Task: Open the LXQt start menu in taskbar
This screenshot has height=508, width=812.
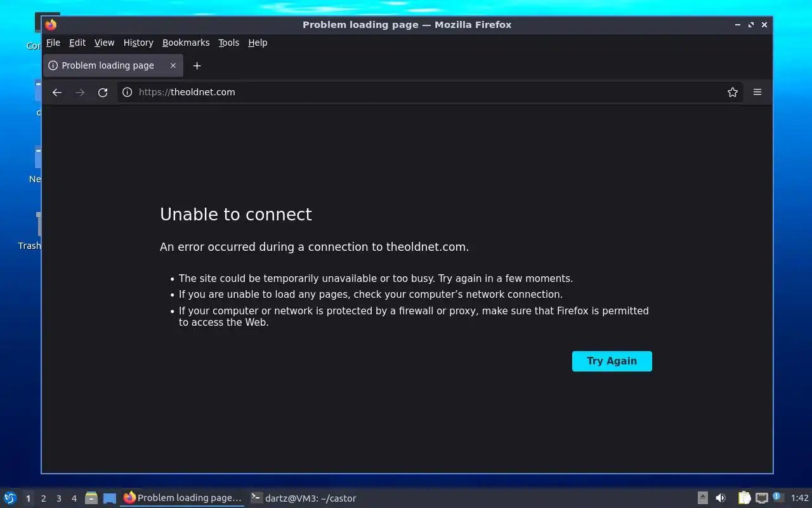Action: point(10,498)
